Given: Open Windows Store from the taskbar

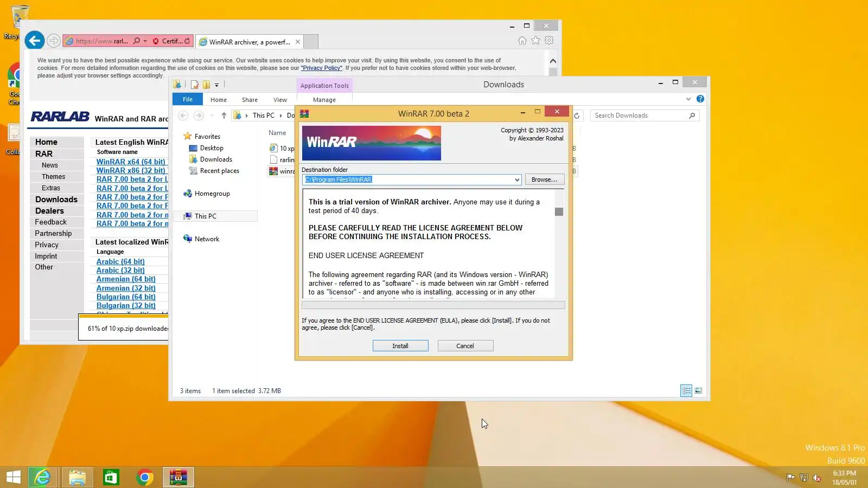Looking at the screenshot, I should point(111,477).
